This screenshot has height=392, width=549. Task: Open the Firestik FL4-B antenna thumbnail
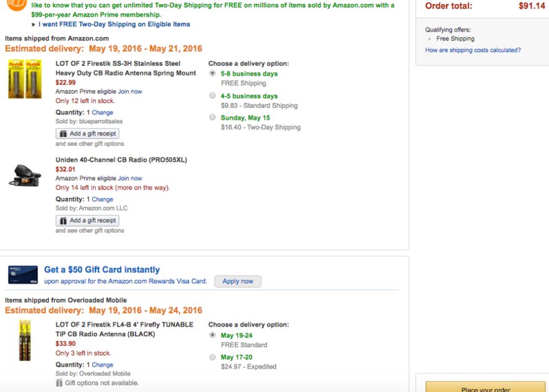[x=25, y=340]
